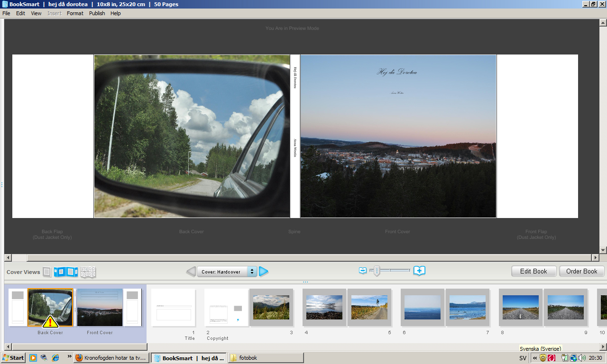Open Internet Explorer from quick launch
Viewport: 607px width, 364px height.
[x=55, y=358]
